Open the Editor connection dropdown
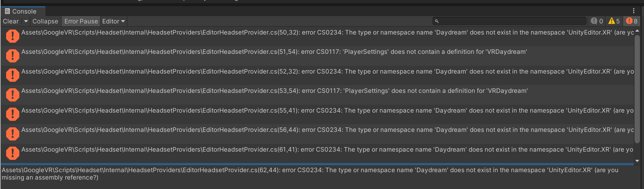This screenshot has height=189, width=644. click(114, 21)
